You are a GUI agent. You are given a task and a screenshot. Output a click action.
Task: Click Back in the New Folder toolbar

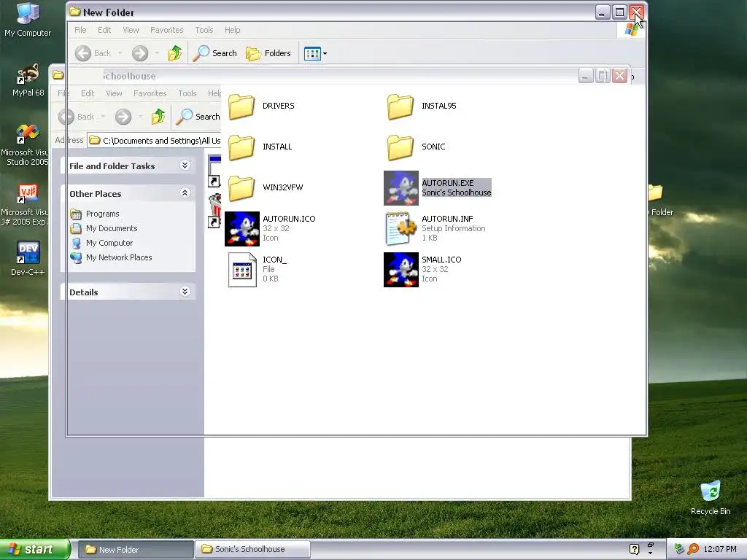pyautogui.click(x=93, y=53)
